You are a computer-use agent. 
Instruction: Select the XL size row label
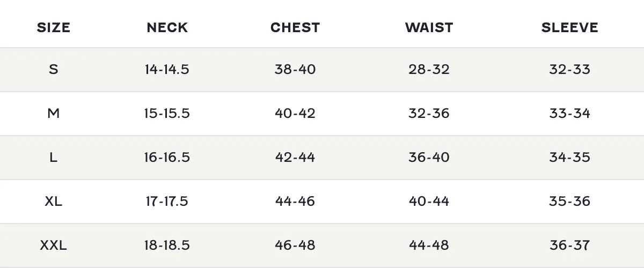pos(54,201)
